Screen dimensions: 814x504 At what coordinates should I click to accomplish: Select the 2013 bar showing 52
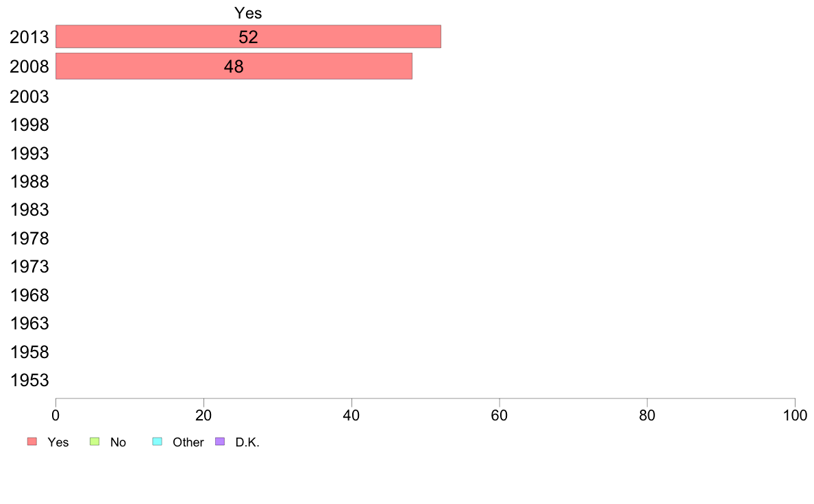248,36
